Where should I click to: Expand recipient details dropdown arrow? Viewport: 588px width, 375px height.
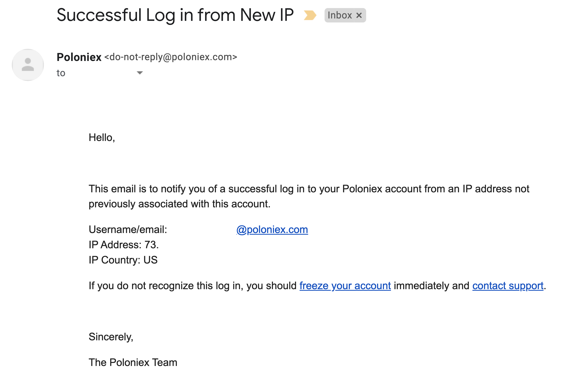140,73
